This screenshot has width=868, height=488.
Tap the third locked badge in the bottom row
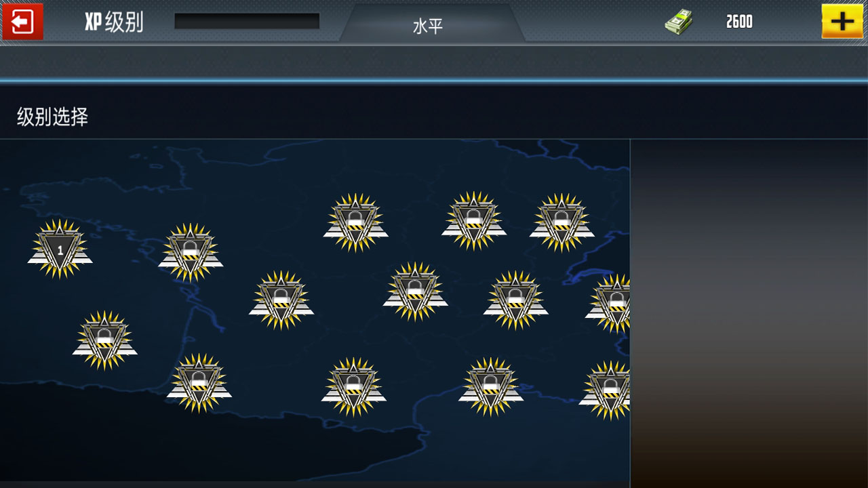[x=490, y=387]
